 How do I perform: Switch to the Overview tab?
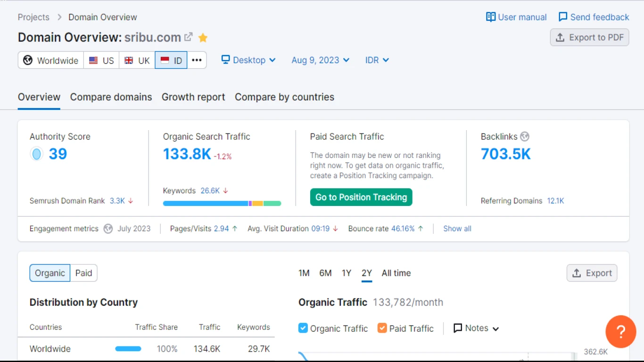[39, 97]
